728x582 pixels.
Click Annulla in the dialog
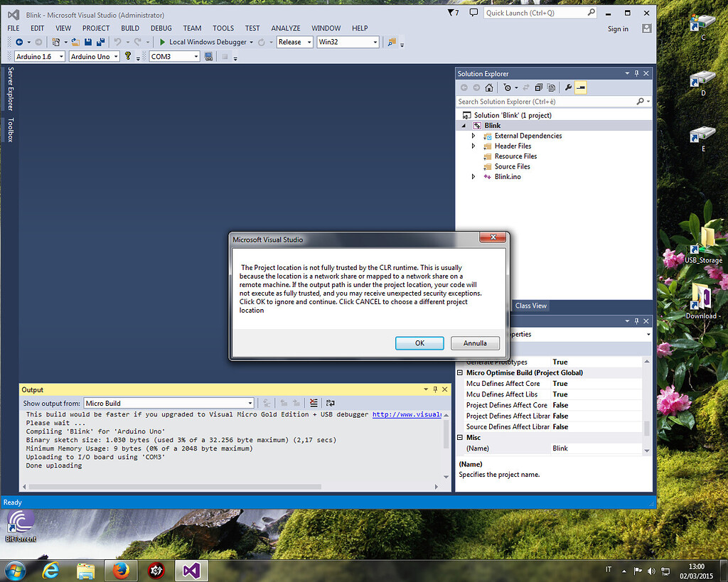[x=475, y=343]
